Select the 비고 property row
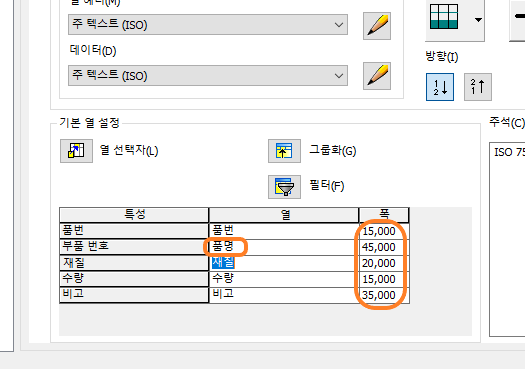The image size is (525, 369). click(134, 295)
